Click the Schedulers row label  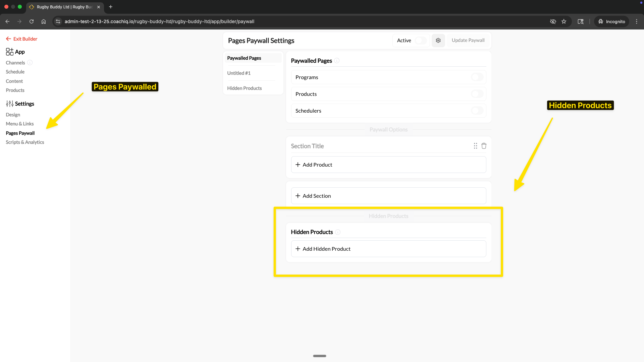click(x=308, y=111)
